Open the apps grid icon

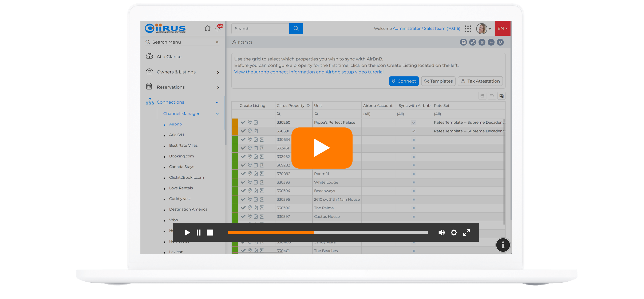click(x=468, y=29)
